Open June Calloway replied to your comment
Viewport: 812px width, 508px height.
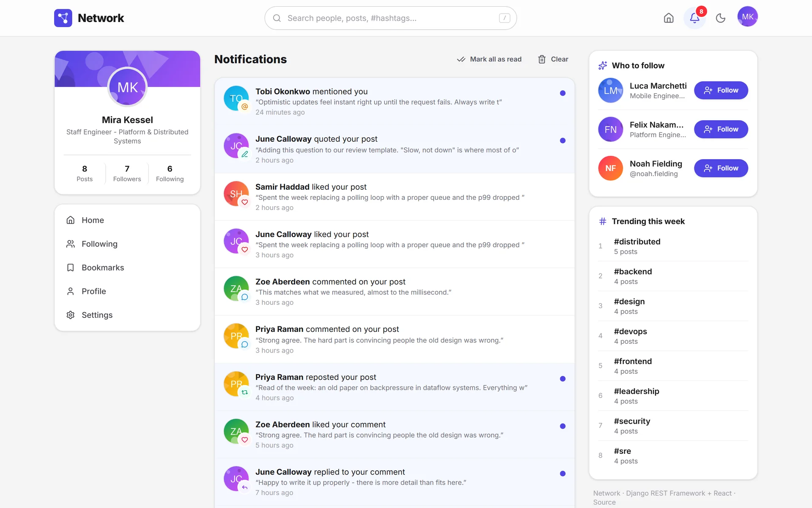(x=394, y=482)
